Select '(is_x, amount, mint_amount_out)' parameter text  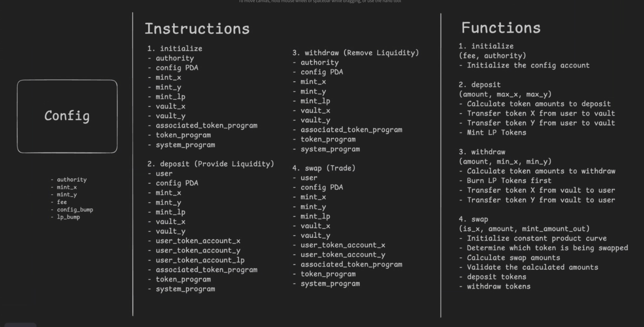coord(524,229)
